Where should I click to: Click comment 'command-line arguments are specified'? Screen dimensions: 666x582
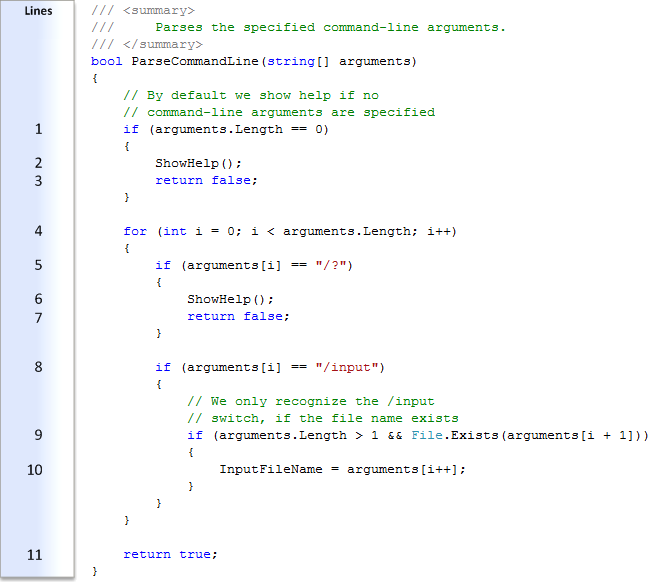tap(291, 113)
